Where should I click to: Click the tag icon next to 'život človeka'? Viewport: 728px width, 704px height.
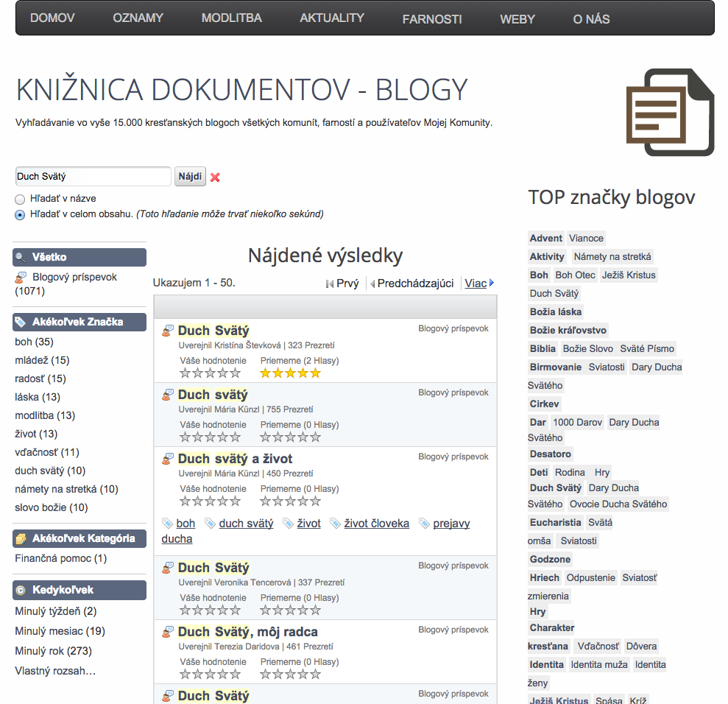[336, 524]
